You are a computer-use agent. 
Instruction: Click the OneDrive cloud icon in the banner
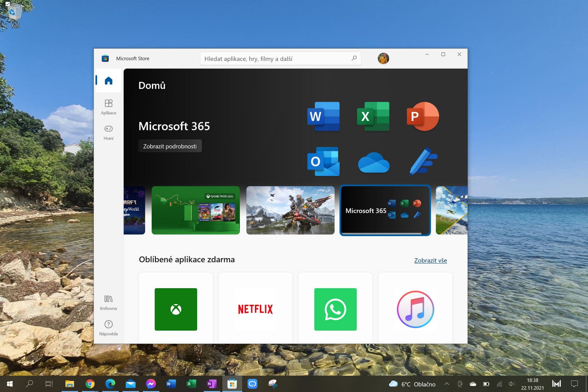[x=374, y=163]
